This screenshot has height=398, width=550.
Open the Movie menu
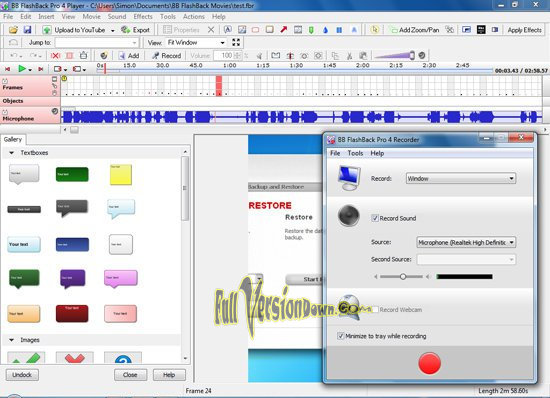[x=91, y=16]
